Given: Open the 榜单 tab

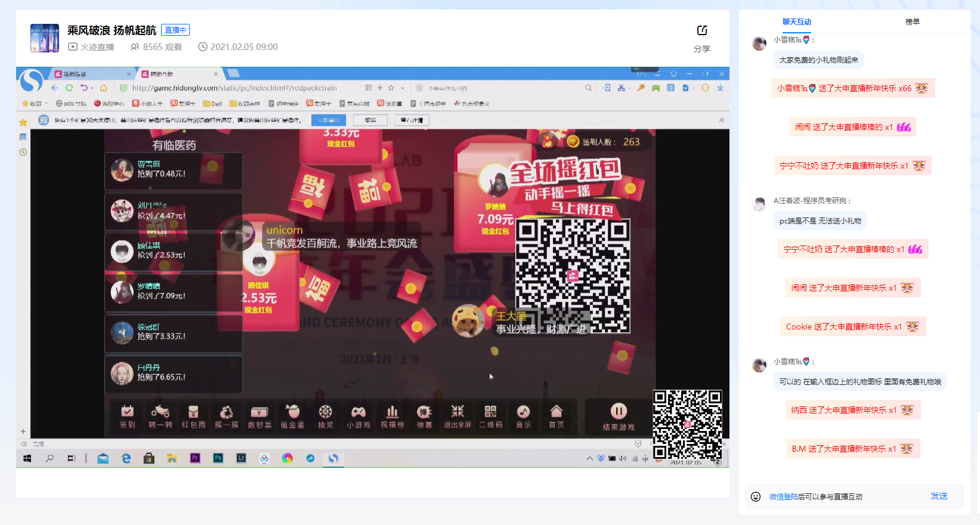Looking at the screenshot, I should [x=913, y=22].
